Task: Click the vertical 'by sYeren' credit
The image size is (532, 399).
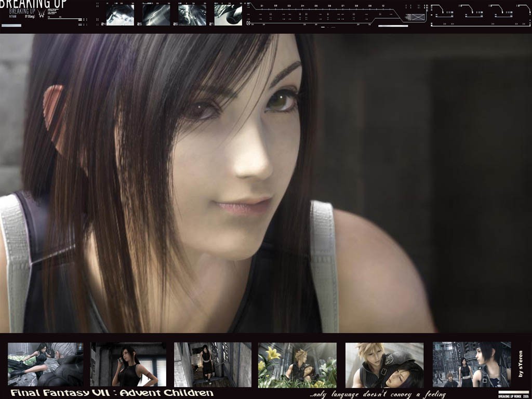Action: point(521,364)
